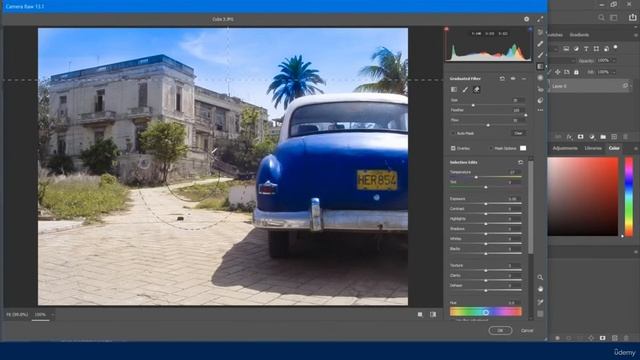The image size is (640, 360).
Task: Open the Presets panel icon
Action: [540, 100]
